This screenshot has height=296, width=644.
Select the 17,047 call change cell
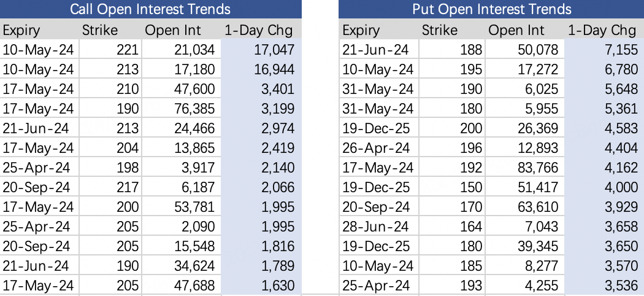pos(274,50)
